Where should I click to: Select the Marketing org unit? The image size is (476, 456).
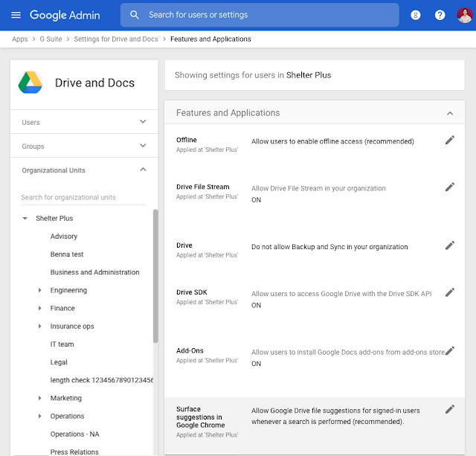coord(66,398)
